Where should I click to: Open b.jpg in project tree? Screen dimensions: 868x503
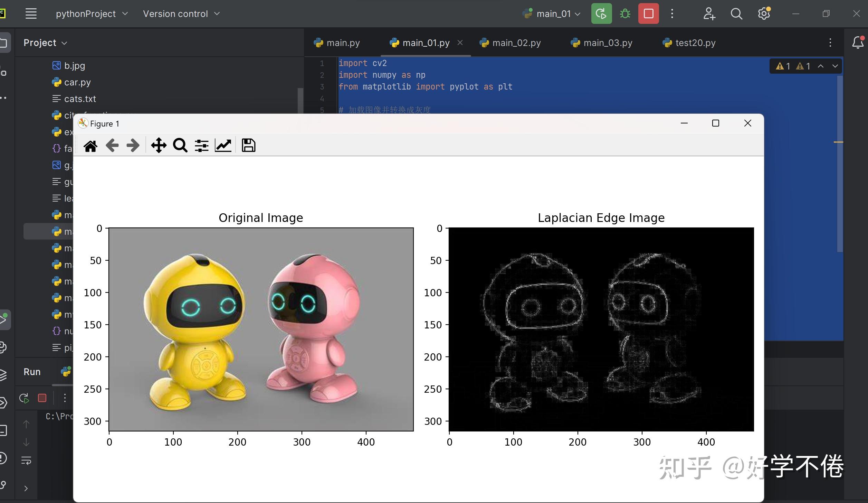click(x=69, y=65)
